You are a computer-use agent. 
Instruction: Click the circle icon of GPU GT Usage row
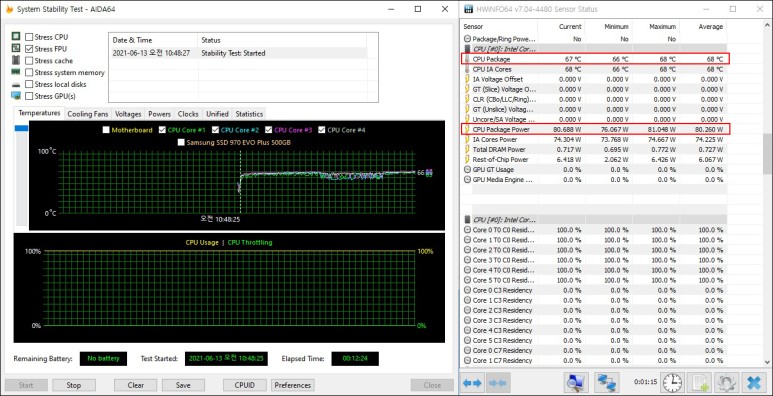pos(467,169)
